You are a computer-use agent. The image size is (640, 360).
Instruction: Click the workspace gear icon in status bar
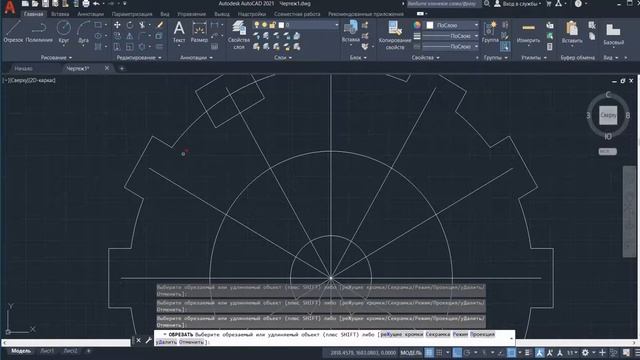[585, 353]
